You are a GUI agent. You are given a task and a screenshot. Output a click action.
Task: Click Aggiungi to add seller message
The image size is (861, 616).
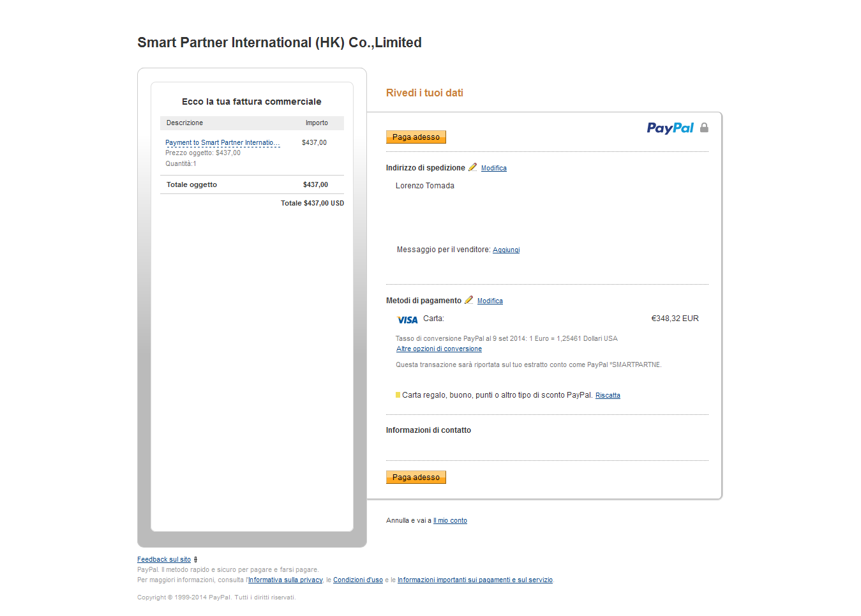coord(506,250)
